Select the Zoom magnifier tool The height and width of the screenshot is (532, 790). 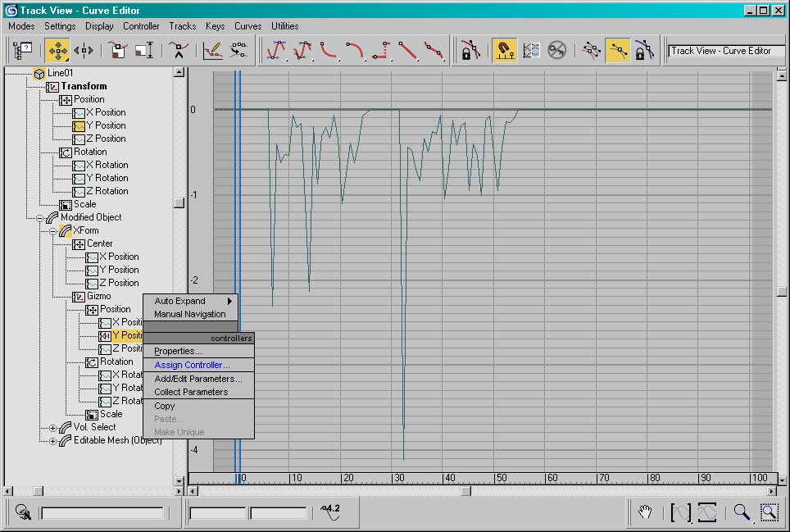pyautogui.click(x=742, y=512)
